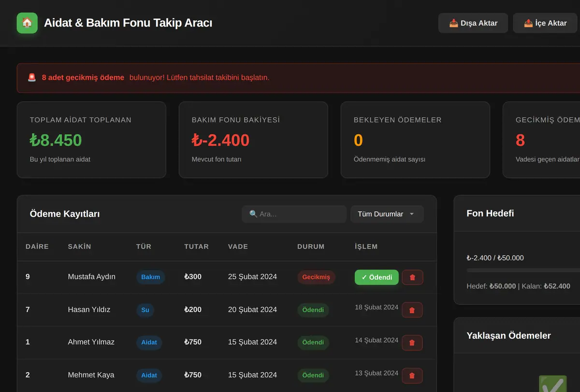Select the name Hasan Yıldız

coord(89,309)
